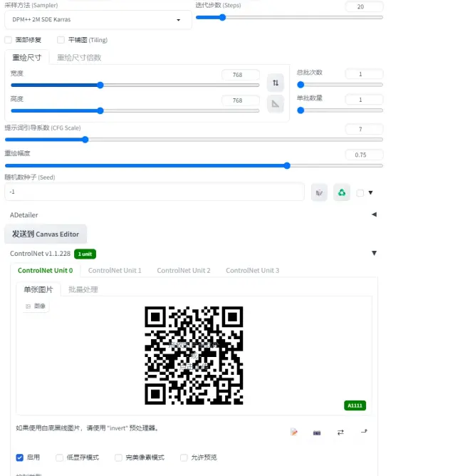Switch to the 批量处理 batch tab
The width and height of the screenshot is (470, 476).
[83, 289]
